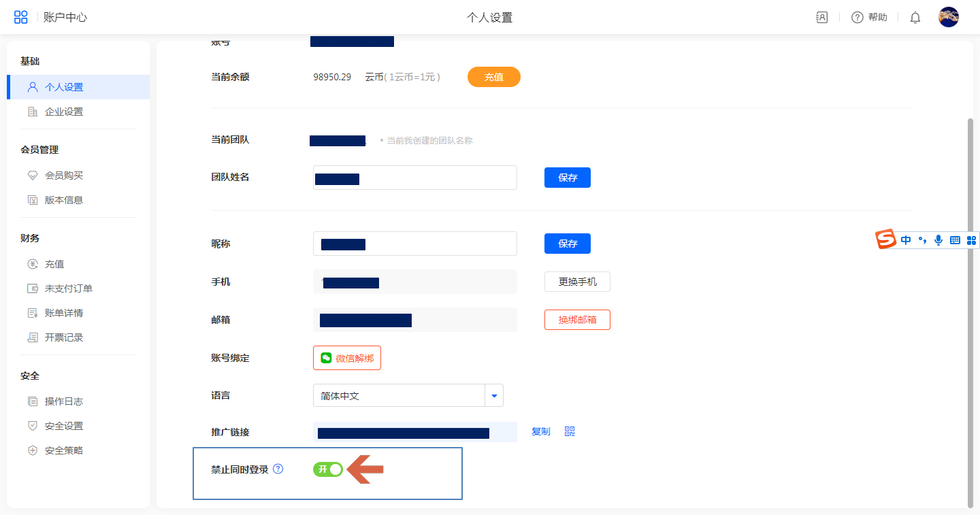Click 复制 to copy promotion link
Image resolution: width=980 pixels, height=515 pixels.
click(x=540, y=431)
